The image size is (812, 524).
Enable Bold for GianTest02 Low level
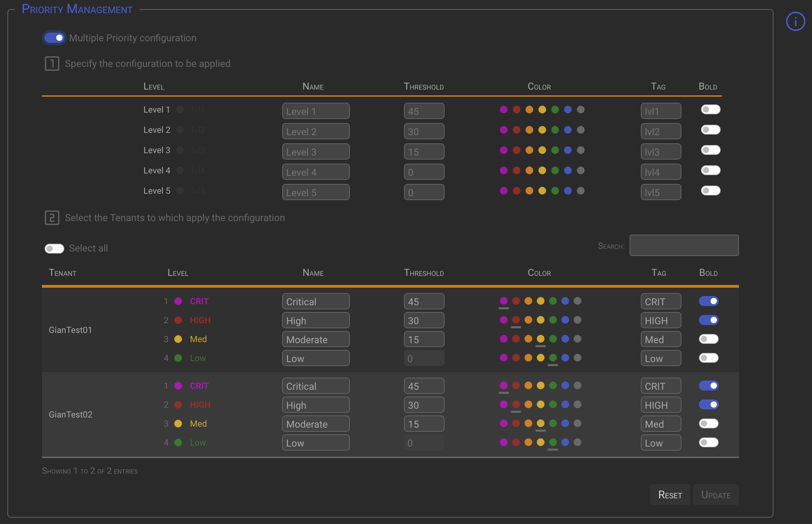pos(708,442)
